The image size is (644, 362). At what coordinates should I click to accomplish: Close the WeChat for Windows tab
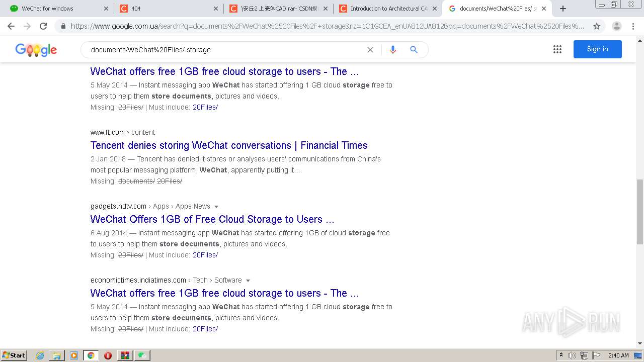[106, 9]
